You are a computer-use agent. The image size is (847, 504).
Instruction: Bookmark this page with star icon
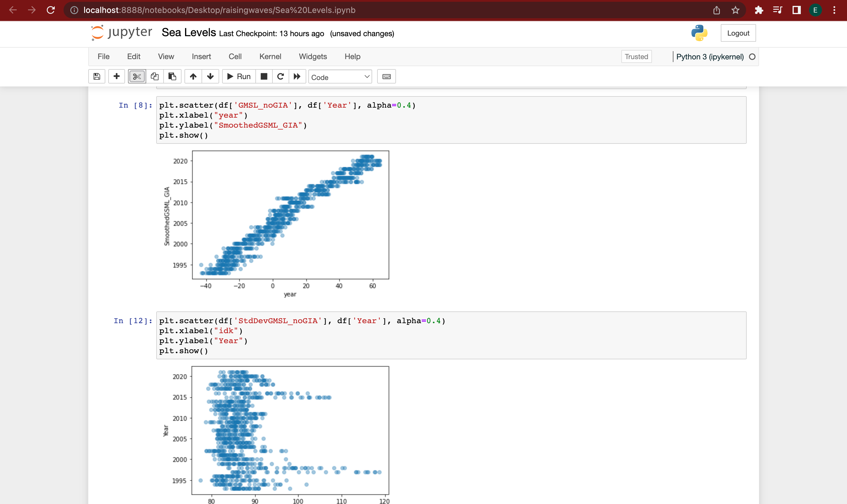[x=735, y=10]
